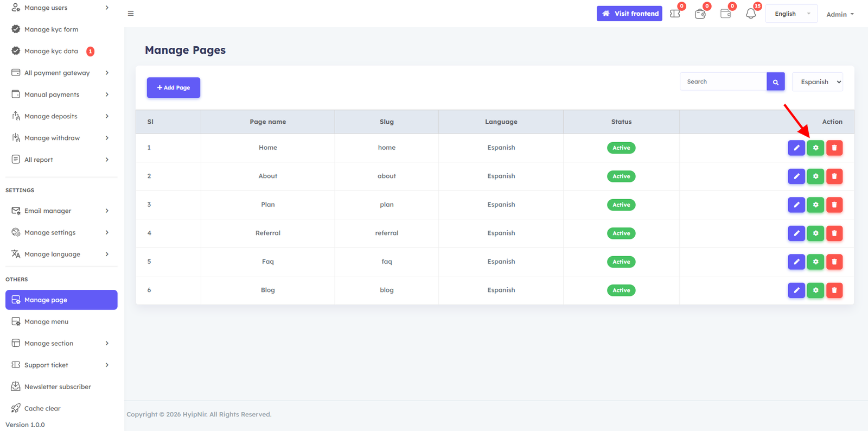The height and width of the screenshot is (431, 868).
Task: Open the notification bell icon
Action: (x=750, y=14)
